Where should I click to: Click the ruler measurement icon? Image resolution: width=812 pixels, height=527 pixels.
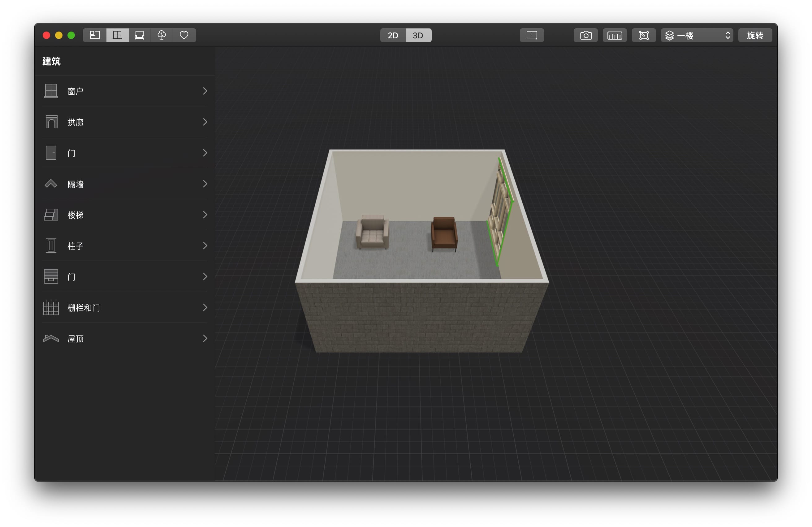pos(615,36)
